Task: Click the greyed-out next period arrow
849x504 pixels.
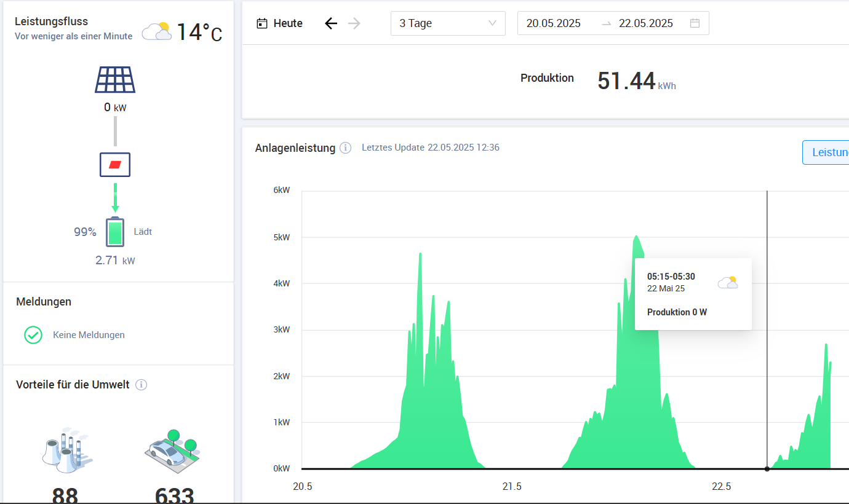Action: 354,23
